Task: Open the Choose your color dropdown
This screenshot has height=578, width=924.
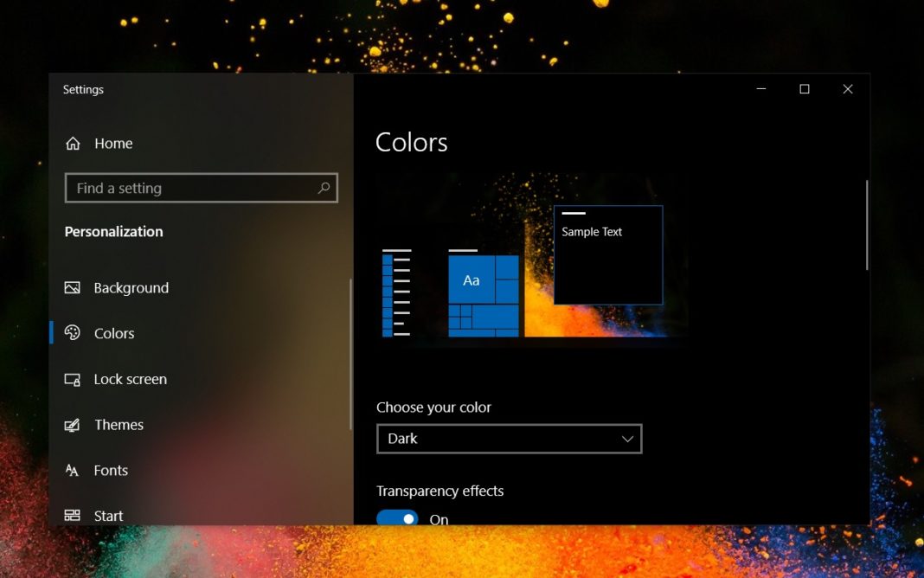Action: click(509, 439)
